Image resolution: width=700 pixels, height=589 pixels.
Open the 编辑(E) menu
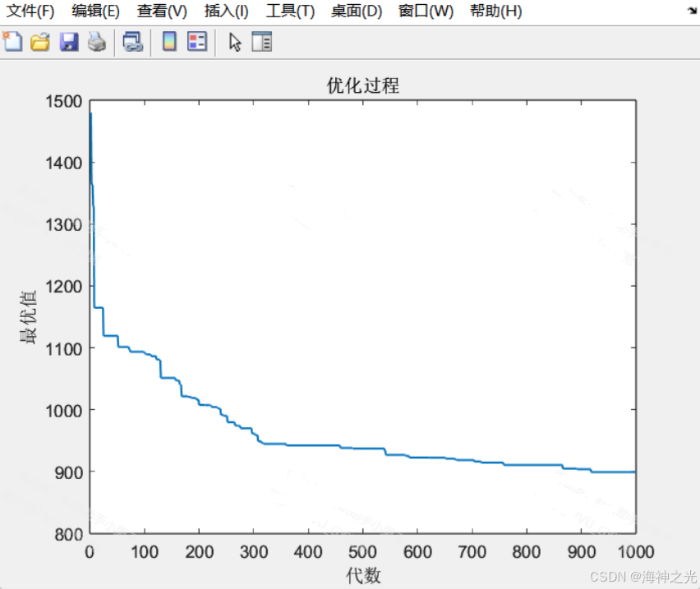(95, 11)
